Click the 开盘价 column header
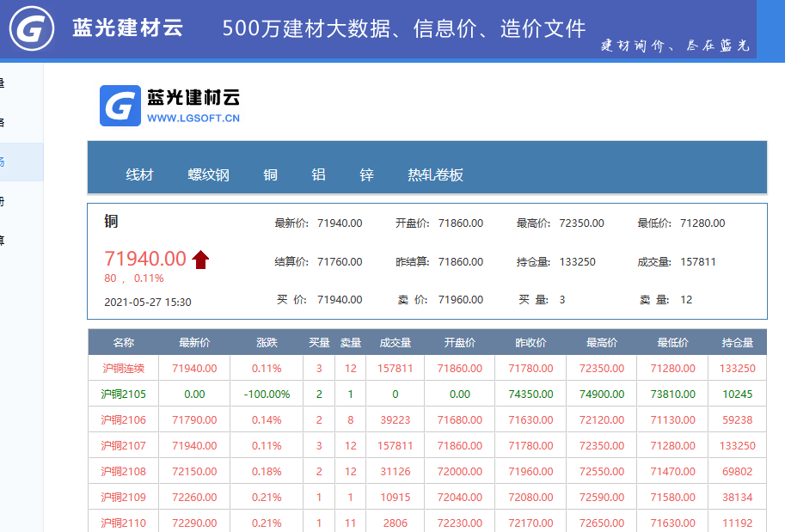This screenshot has width=785, height=532. tap(460, 342)
